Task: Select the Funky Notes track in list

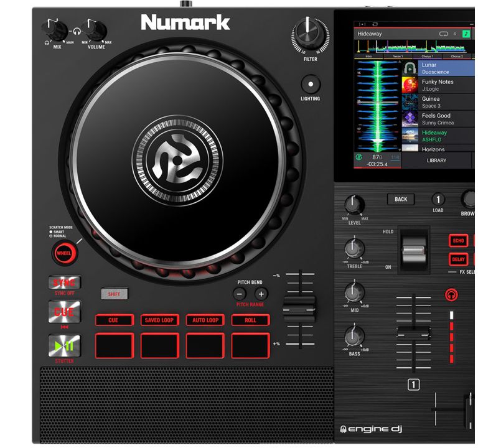Action: 438,85
